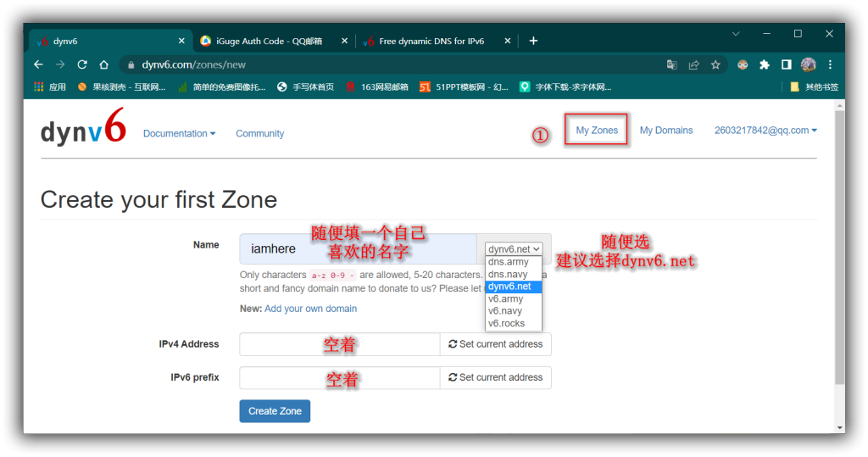
Task: Open a new browser tab
Action: pos(533,41)
